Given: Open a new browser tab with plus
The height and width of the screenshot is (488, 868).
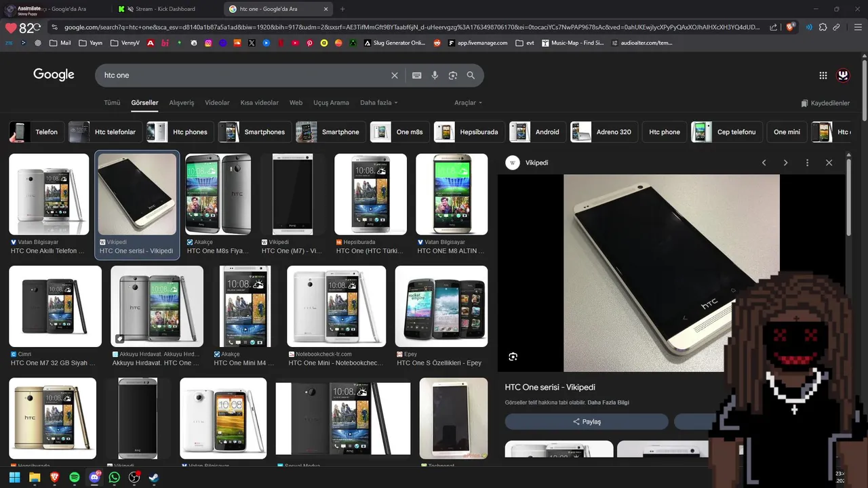Looking at the screenshot, I should (342, 9).
